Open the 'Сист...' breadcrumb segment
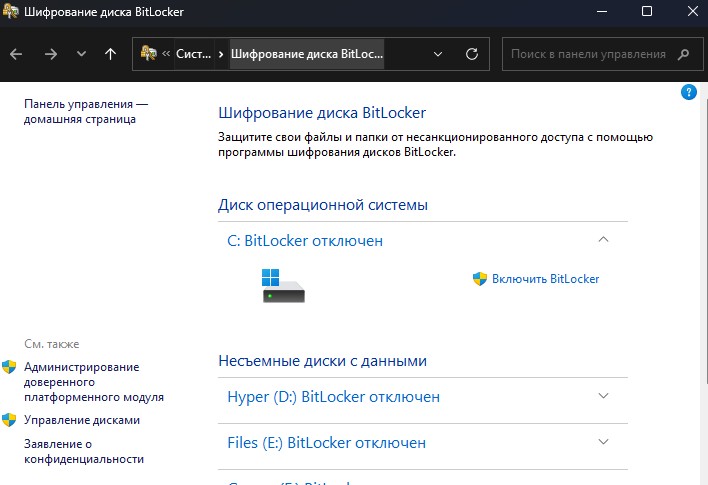Screen dimensions: 708x485 pyautogui.click(x=193, y=54)
